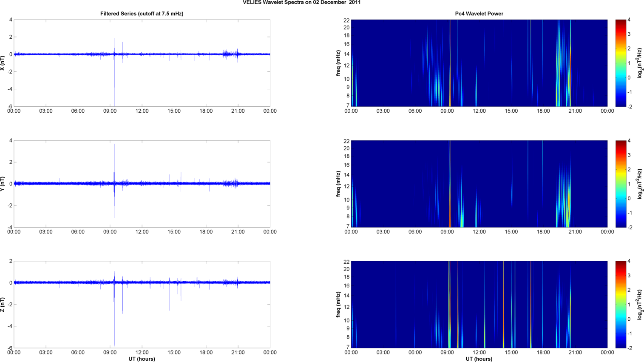The image size is (644, 362).
Task: Click the main title 'VELIES Wavelet Spectra'
Action: click(301, 3)
